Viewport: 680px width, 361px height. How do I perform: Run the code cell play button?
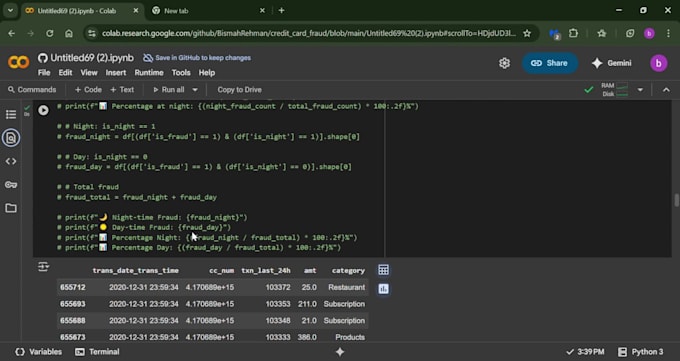(x=43, y=110)
